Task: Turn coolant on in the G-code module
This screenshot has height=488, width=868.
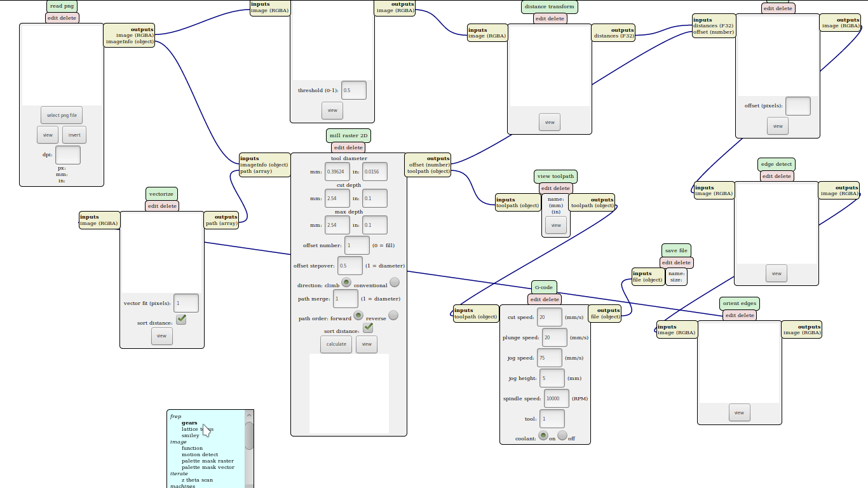Action: click(543, 435)
